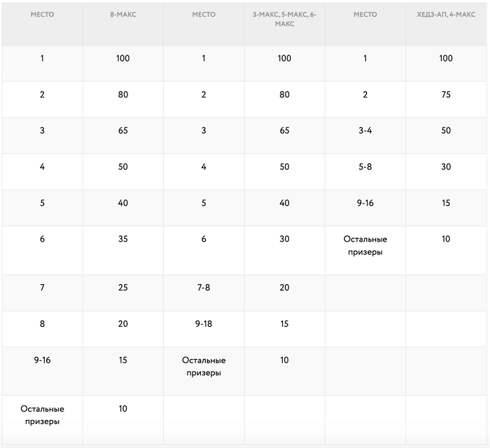Click the 8-МАКС column header

pos(123,14)
